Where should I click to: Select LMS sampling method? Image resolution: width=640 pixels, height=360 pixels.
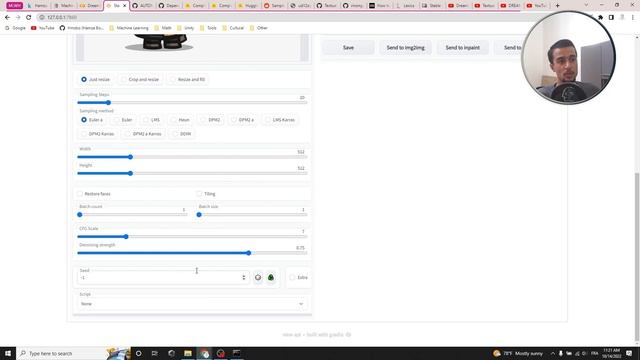(x=151, y=120)
